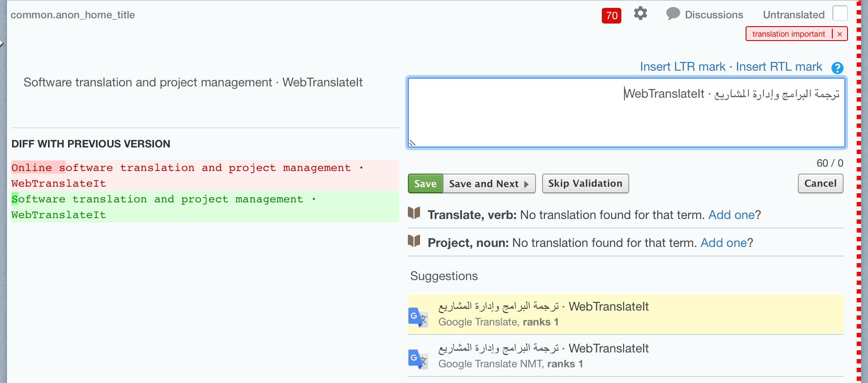Image resolution: width=868 pixels, height=383 pixels.
Task: Click the glossary book icon for Project
Action: 414,241
